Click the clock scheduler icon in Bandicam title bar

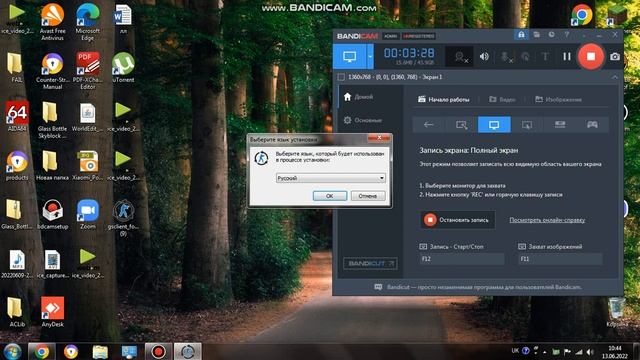551,35
